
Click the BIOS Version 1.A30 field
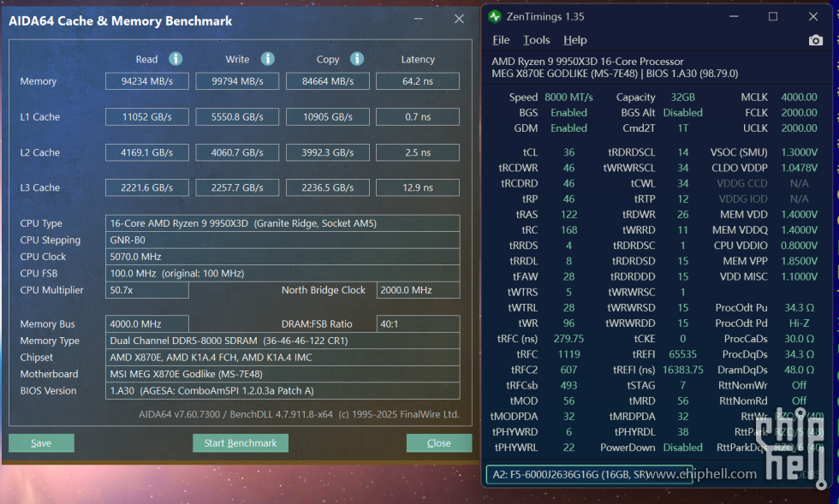[283, 390]
